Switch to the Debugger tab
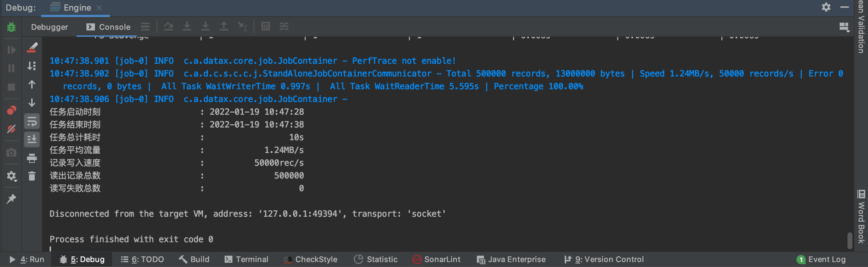The height and width of the screenshot is (267, 868). pyautogui.click(x=50, y=27)
